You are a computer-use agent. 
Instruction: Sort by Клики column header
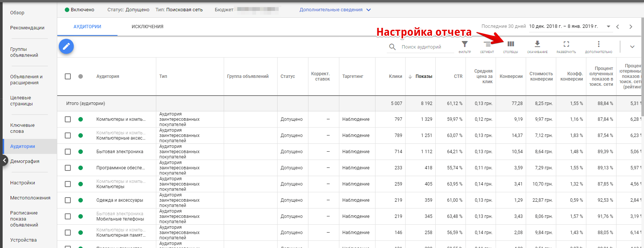coord(395,76)
